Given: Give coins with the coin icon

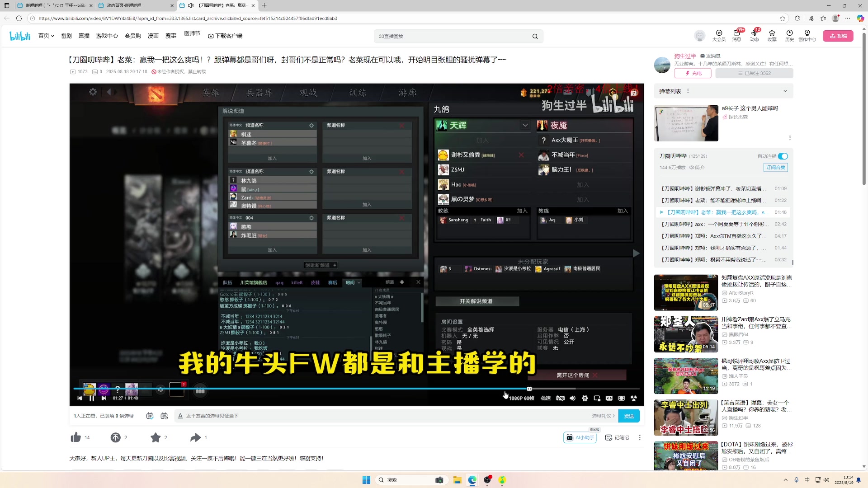Looking at the screenshot, I should pos(115,437).
